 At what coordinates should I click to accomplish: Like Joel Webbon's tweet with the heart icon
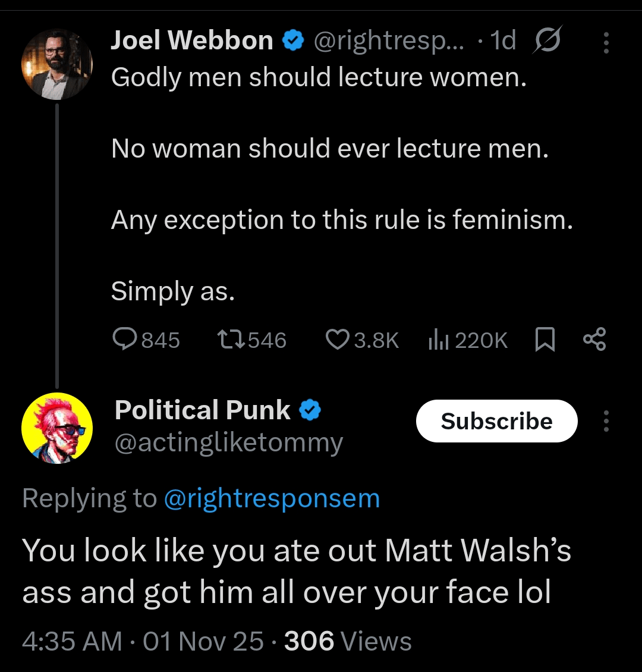337,340
